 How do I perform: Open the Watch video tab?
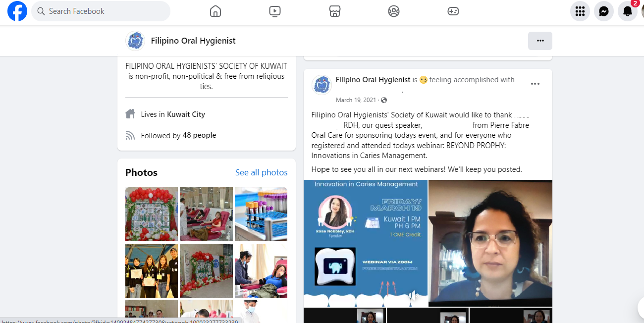pyautogui.click(x=275, y=11)
